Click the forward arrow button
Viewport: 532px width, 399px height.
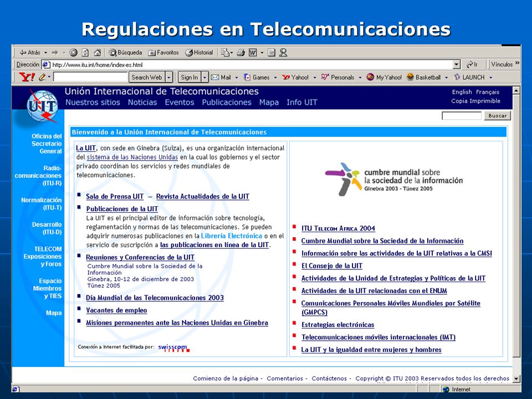click(x=55, y=53)
